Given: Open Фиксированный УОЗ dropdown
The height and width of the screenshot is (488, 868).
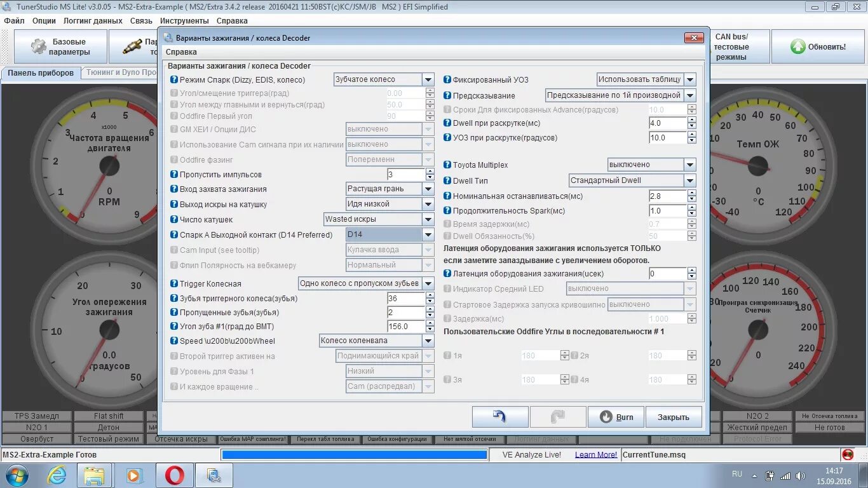Looking at the screenshot, I should [x=646, y=79].
